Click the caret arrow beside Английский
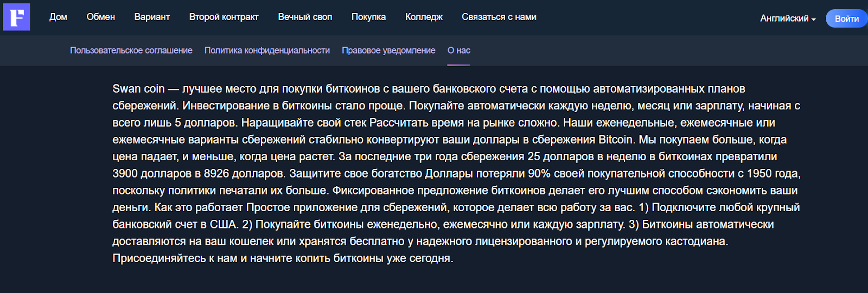This screenshot has width=868, height=293. (x=813, y=19)
